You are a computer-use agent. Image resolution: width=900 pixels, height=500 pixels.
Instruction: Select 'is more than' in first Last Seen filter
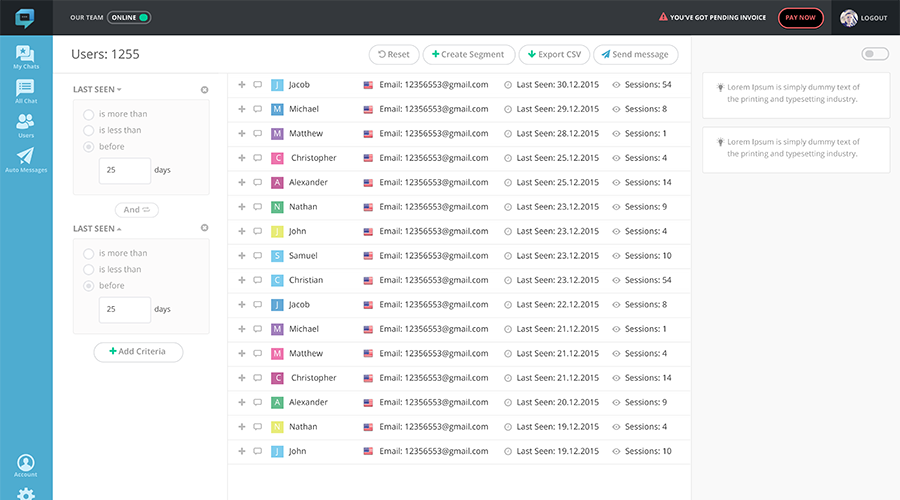click(x=88, y=114)
